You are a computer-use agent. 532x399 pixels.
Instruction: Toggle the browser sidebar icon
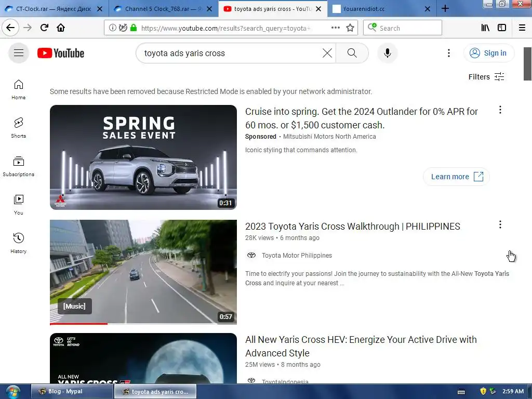click(x=502, y=28)
